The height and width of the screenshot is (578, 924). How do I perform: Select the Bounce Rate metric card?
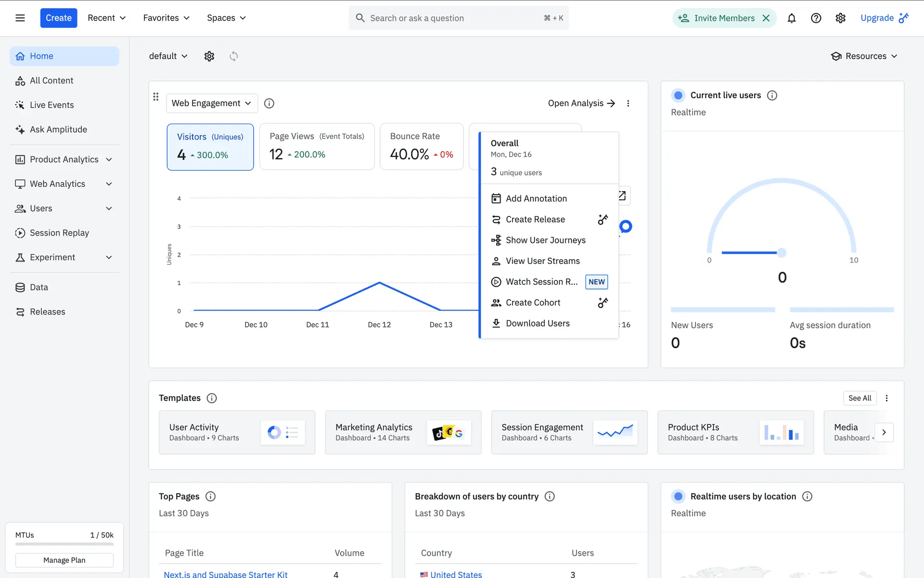(x=421, y=147)
